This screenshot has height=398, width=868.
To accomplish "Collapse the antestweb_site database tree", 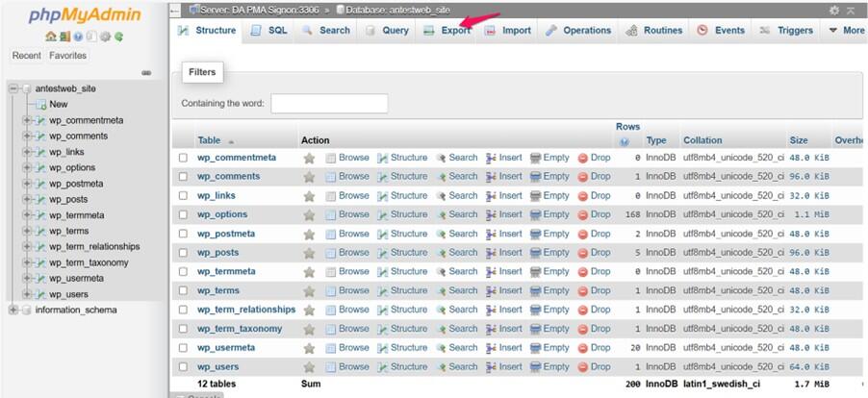I will (x=13, y=88).
